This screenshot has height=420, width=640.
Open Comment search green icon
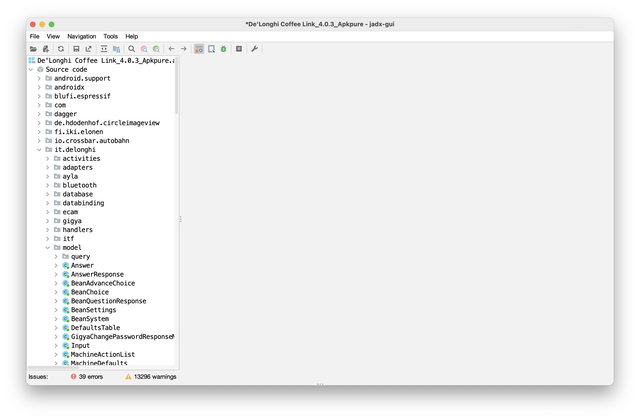[156, 49]
